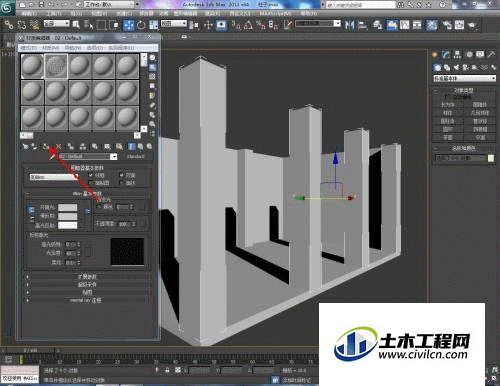This screenshot has width=500, height=386.
Task: Toggle the Angle Snap tool
Action: point(248,25)
